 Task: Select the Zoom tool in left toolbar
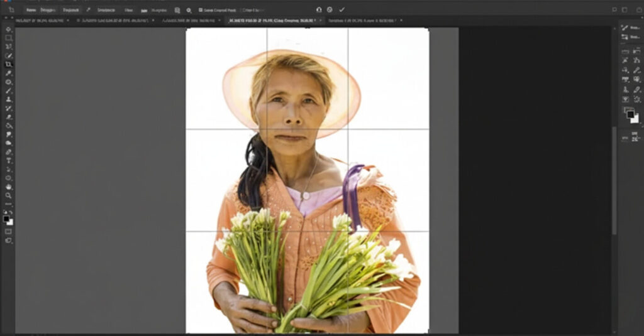point(8,195)
